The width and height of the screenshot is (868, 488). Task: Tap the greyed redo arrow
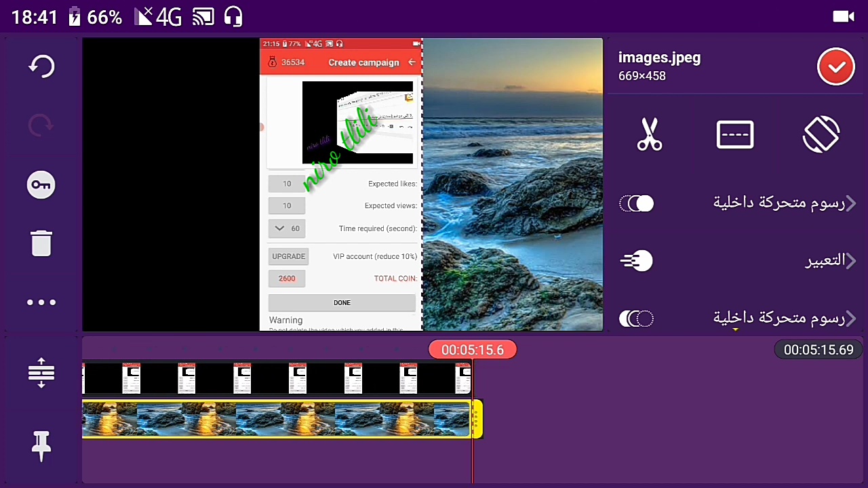41,125
